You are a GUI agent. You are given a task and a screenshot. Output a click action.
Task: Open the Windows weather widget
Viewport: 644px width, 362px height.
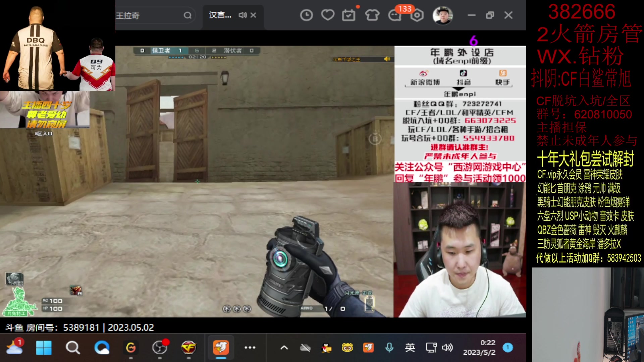(x=14, y=347)
